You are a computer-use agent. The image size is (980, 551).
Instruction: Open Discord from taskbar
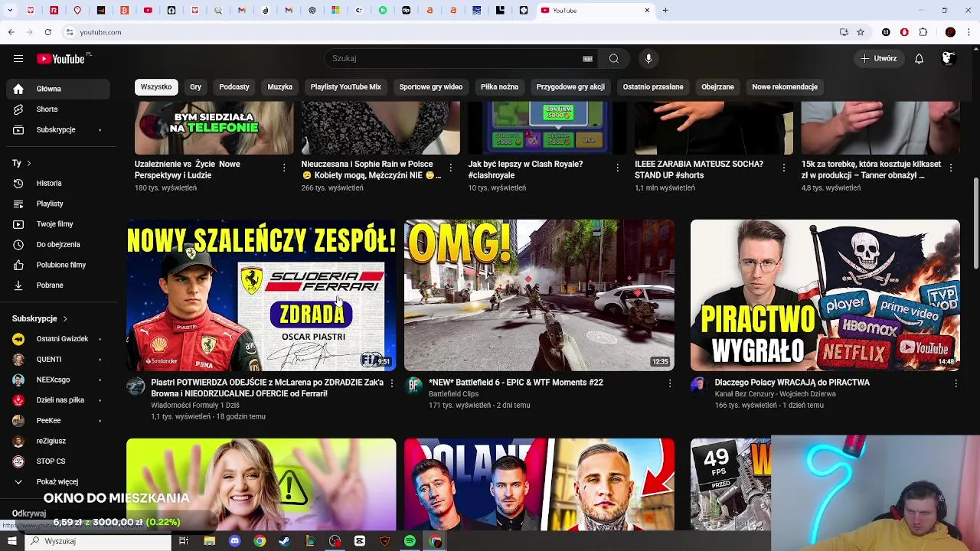point(234,541)
